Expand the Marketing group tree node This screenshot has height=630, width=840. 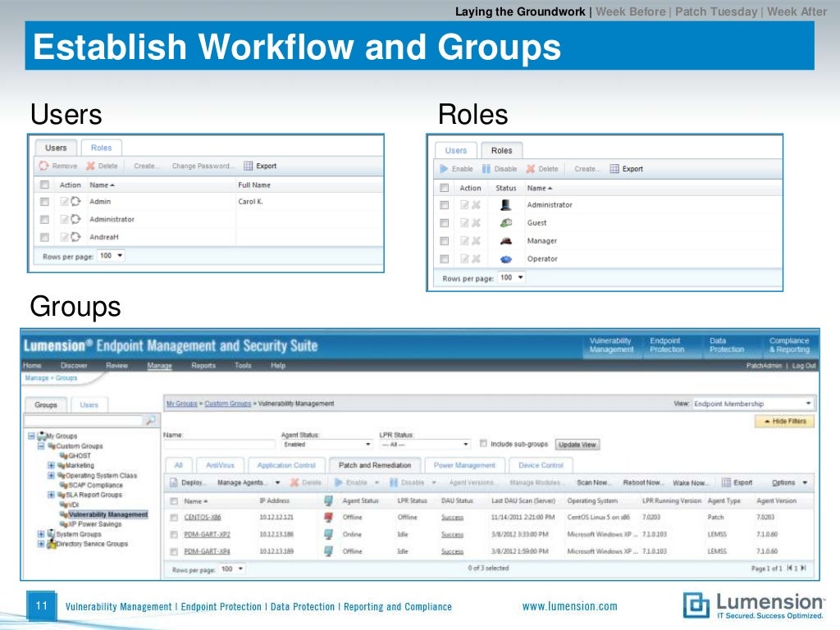tap(51, 465)
